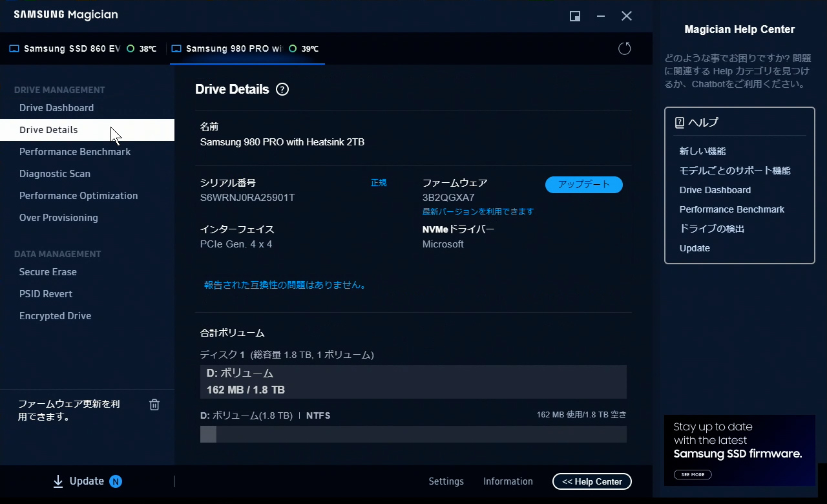
Task: Delete the firmware update notification via the trash icon
Action: tap(154, 404)
